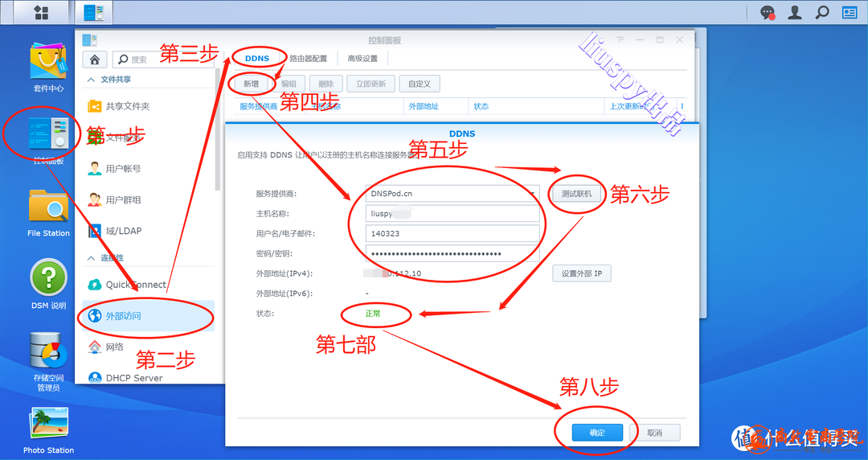Select External Access in sidebar

(x=147, y=316)
